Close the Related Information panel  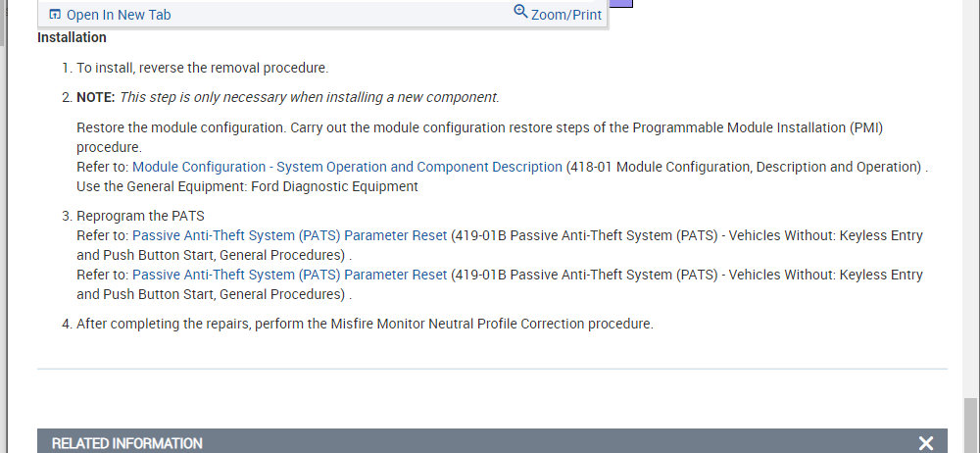tap(925, 443)
